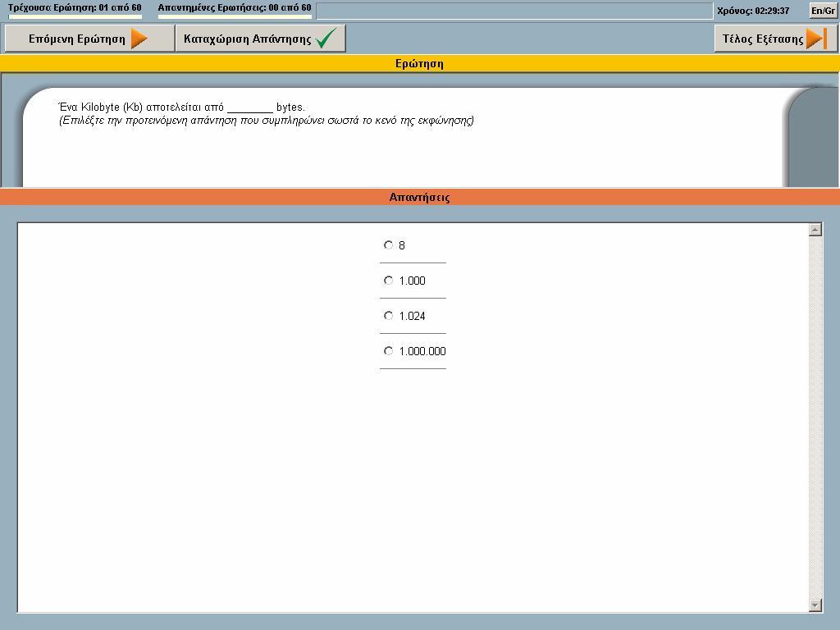This screenshot has width=840, height=630.
Task: Select the 1.000.000 radio button
Action: 388,351
